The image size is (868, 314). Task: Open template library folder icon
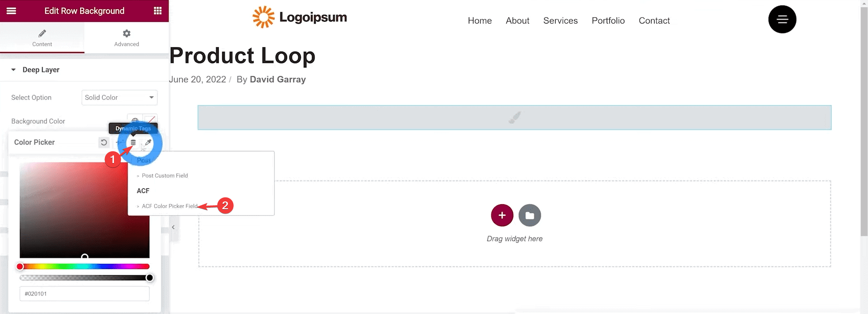[x=529, y=216]
